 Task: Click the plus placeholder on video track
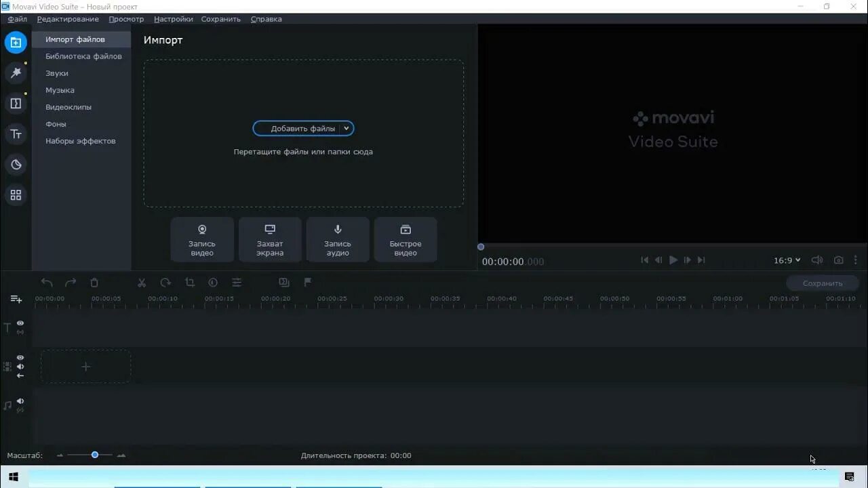(x=85, y=367)
